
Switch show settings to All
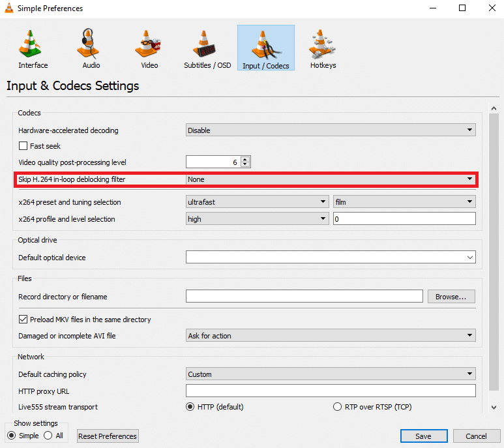click(x=48, y=436)
